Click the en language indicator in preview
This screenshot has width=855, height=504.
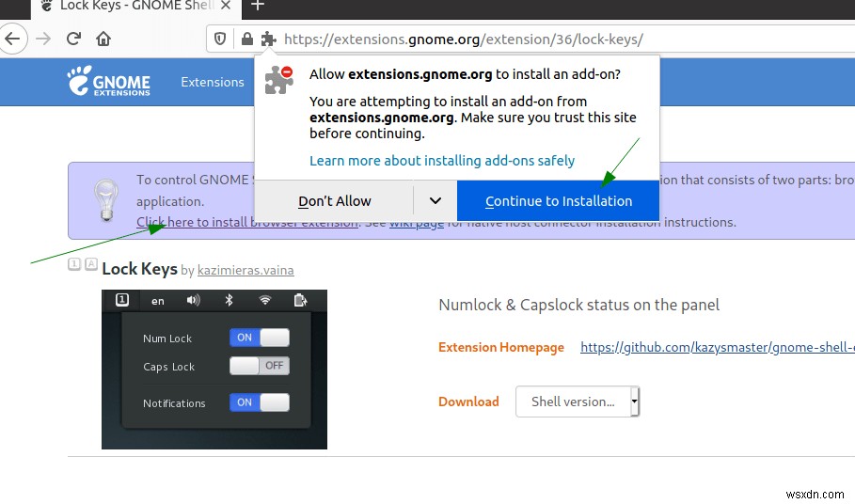[x=158, y=301]
